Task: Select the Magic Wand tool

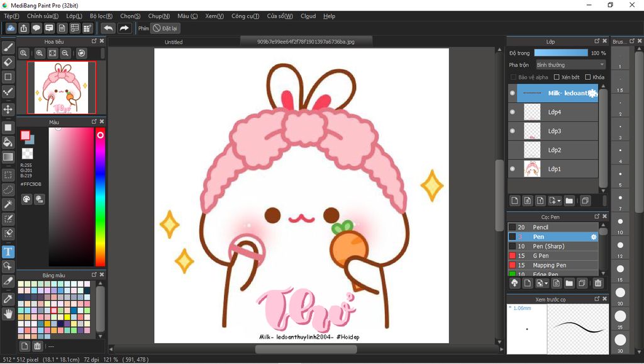Action: point(8,204)
